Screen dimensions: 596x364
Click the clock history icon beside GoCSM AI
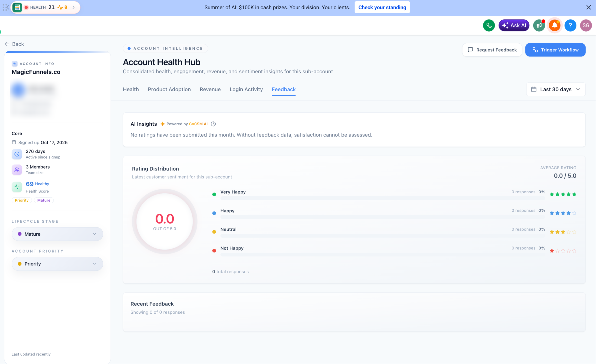pos(213,124)
